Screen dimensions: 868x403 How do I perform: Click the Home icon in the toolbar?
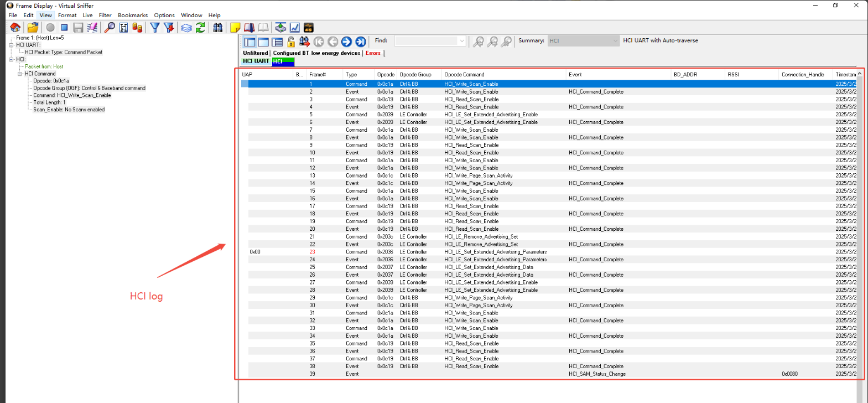coord(15,27)
